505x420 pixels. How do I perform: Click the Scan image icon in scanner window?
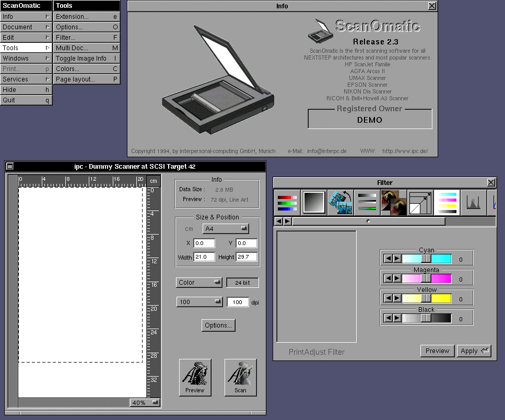(x=241, y=377)
